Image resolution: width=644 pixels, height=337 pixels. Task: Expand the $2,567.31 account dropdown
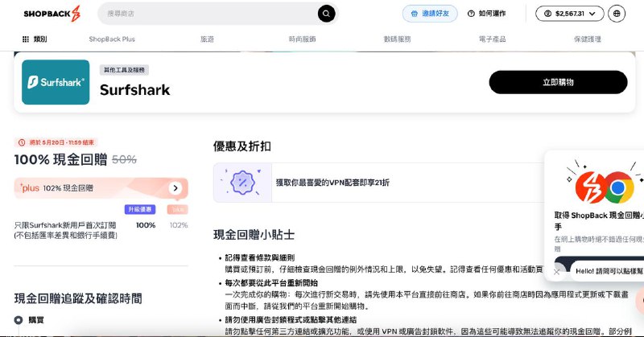pyautogui.click(x=570, y=14)
